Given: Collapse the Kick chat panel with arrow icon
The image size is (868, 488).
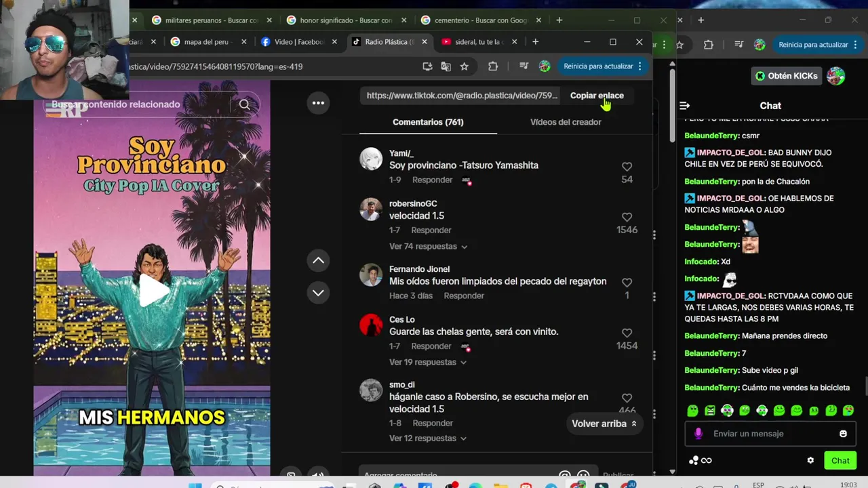Looking at the screenshot, I should (x=684, y=106).
